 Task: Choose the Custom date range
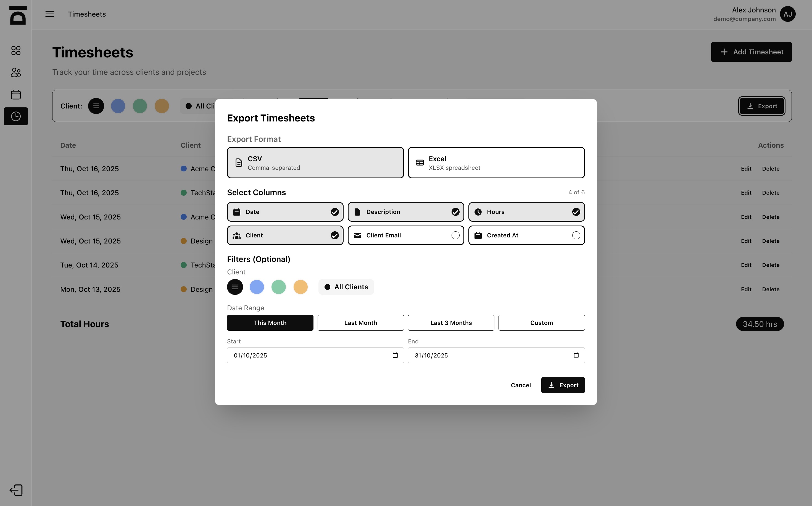[x=541, y=323]
